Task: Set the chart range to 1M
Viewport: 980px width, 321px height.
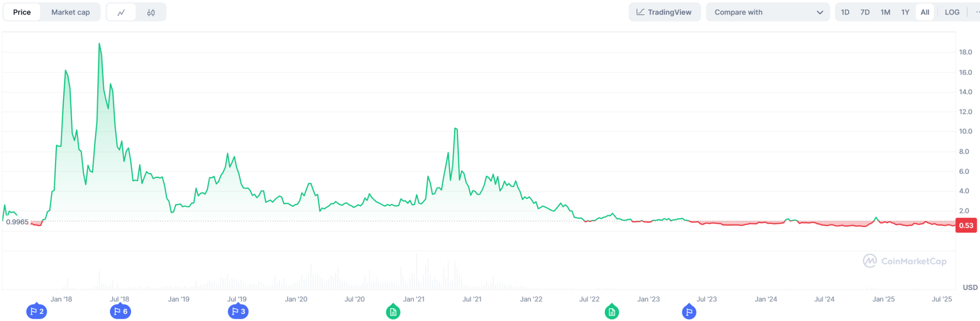Action: (x=885, y=12)
